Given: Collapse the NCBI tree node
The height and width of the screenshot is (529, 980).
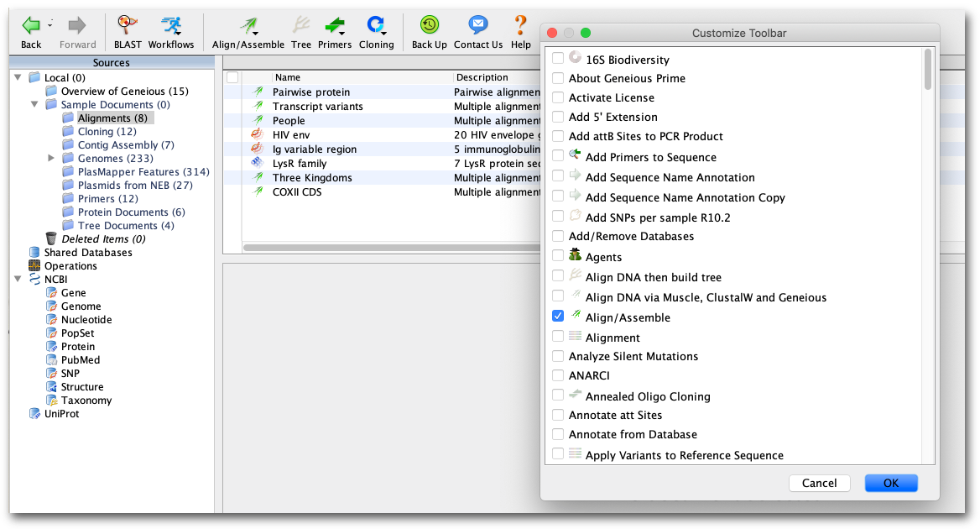Looking at the screenshot, I should (18, 279).
